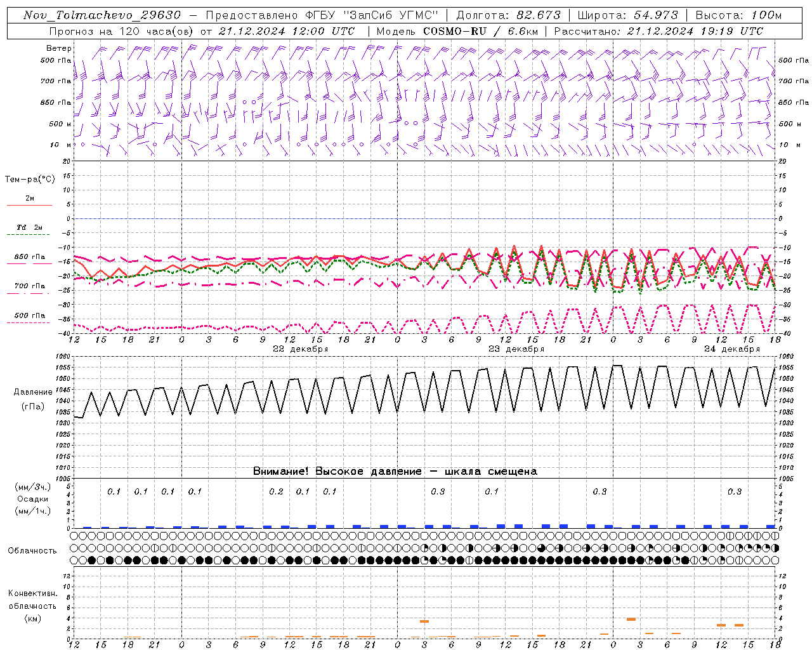Click the Тем-ра(°C) axis label
This screenshot has width=812, height=650.
[30, 180]
